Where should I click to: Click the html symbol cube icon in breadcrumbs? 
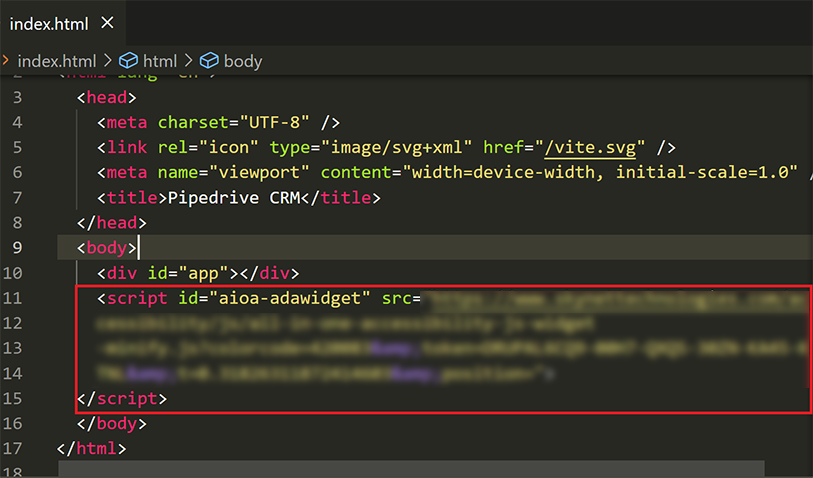click(128, 61)
